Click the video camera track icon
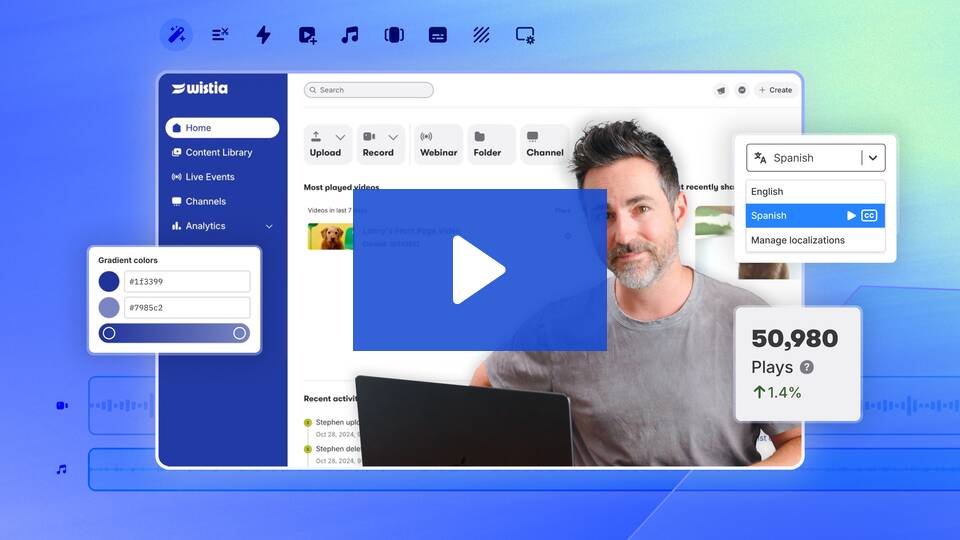The height and width of the screenshot is (540, 960). pos(62,405)
